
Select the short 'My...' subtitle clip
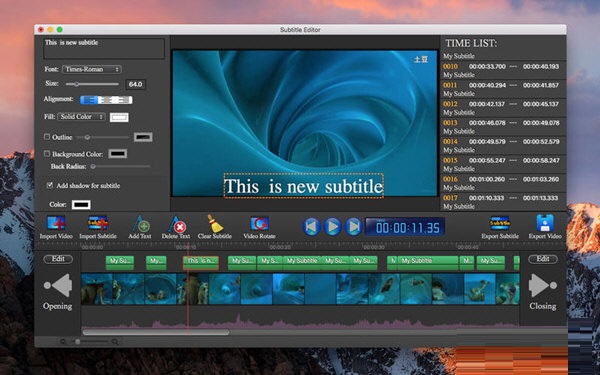(x=156, y=263)
